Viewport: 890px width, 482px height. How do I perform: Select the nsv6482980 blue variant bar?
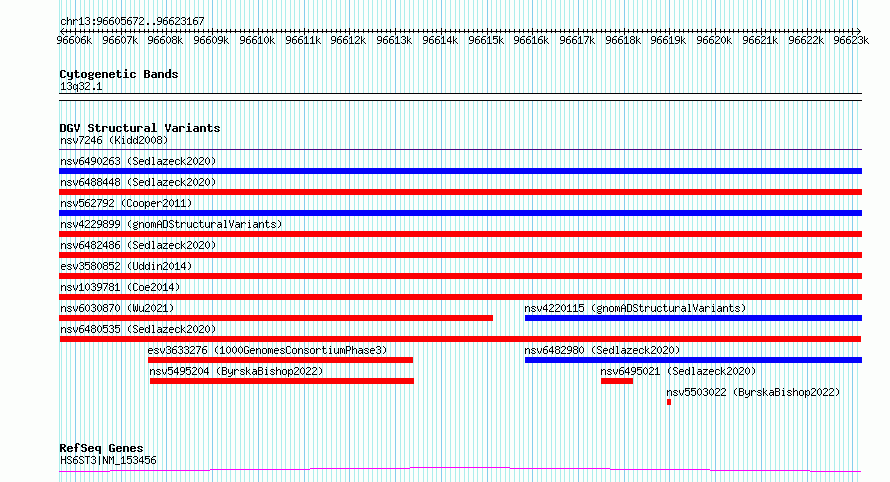point(693,360)
